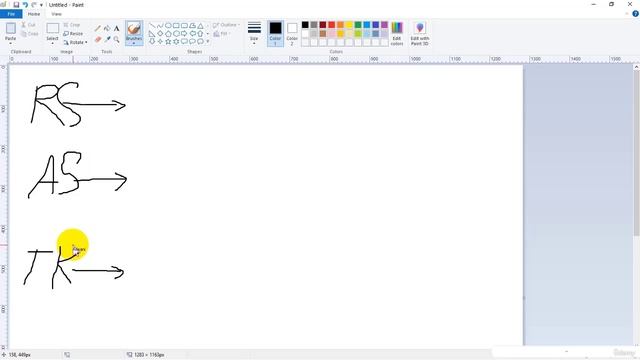
Task: Choose the Diamond shape
Action: tap(160, 33)
